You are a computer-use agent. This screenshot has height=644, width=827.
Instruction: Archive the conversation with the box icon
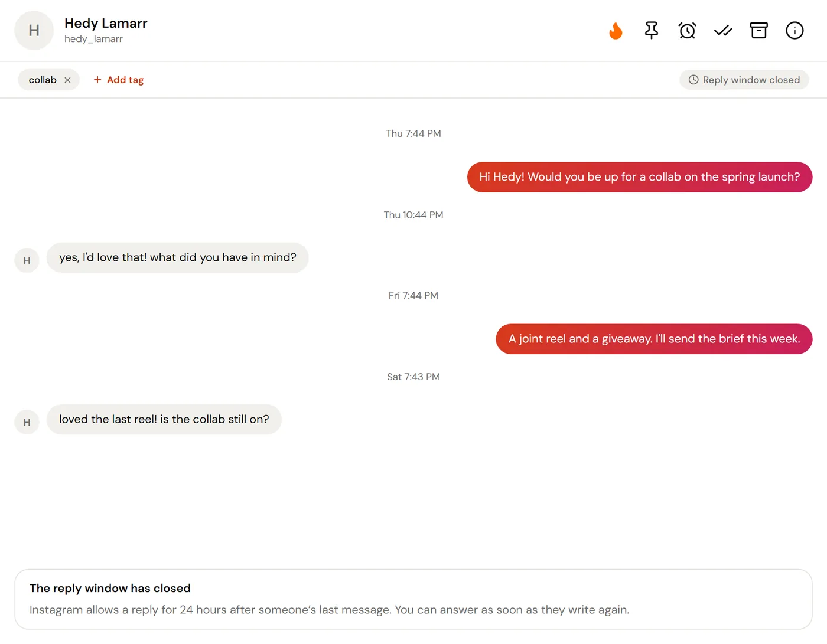click(x=758, y=31)
